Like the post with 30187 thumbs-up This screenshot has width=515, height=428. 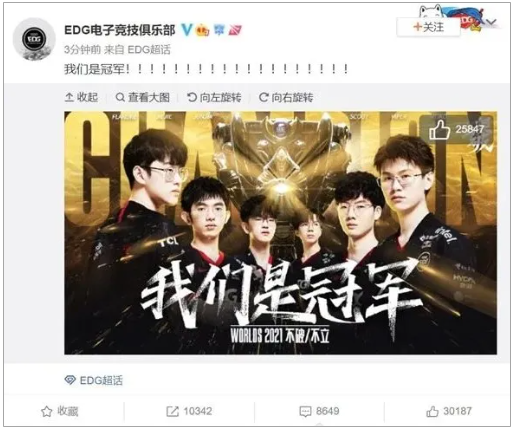tap(449, 411)
